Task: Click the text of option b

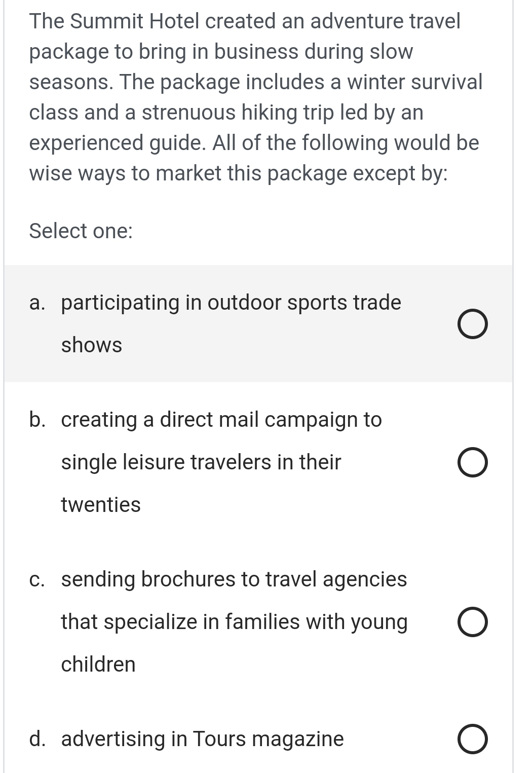Action: tap(220, 419)
